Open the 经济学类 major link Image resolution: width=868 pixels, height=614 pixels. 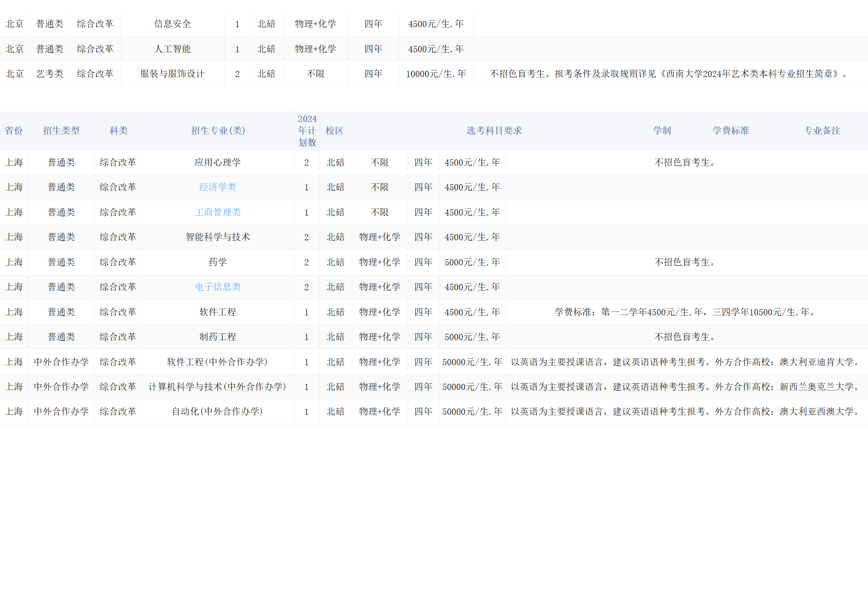pyautogui.click(x=218, y=187)
